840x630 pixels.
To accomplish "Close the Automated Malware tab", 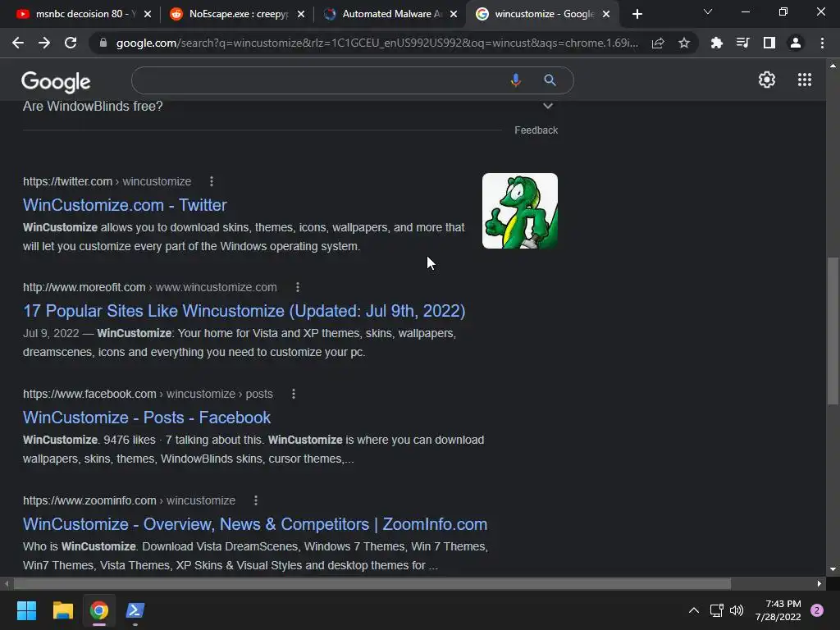I will (454, 14).
